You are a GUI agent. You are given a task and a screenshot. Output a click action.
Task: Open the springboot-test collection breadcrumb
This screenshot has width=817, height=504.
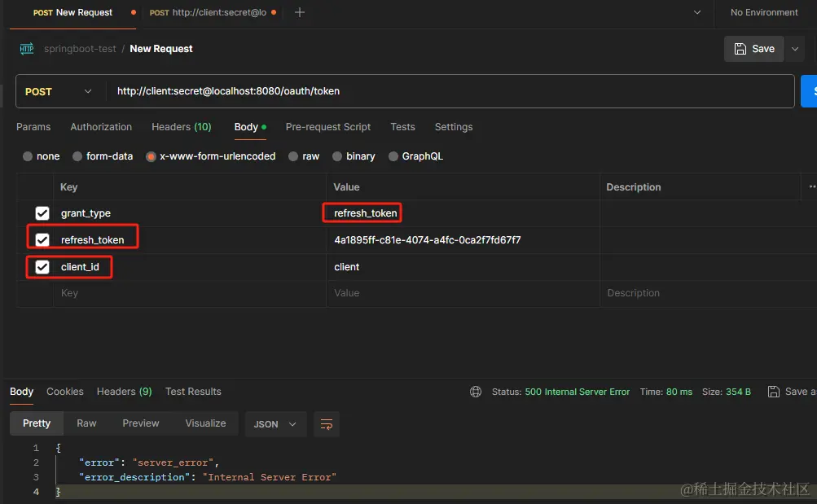click(80, 48)
